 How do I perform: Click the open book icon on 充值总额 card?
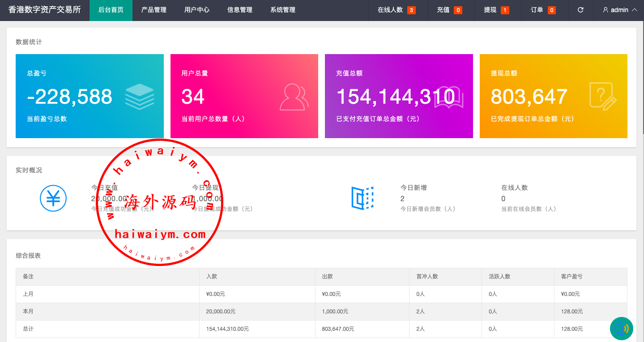(x=449, y=97)
